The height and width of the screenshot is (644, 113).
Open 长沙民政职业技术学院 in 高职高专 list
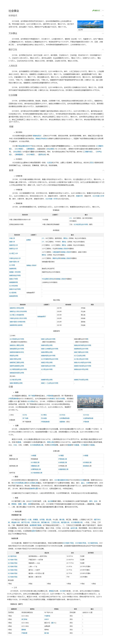17,339
